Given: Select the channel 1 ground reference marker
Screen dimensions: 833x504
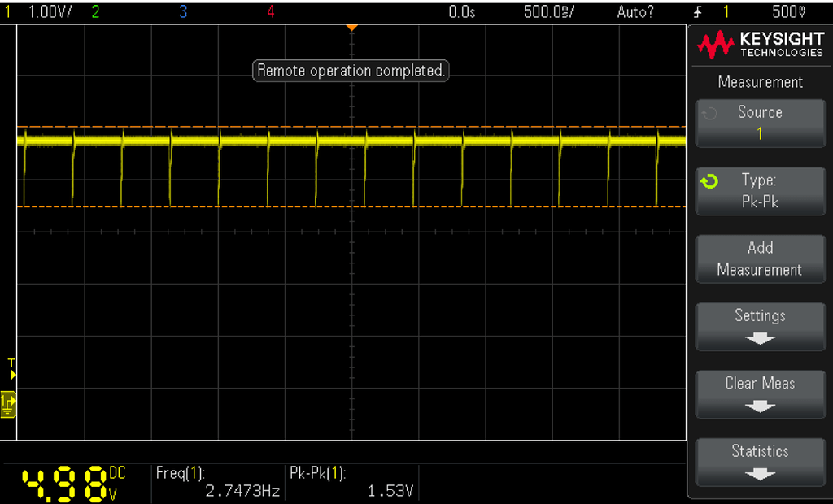Looking at the screenshot, I should 8,404.
